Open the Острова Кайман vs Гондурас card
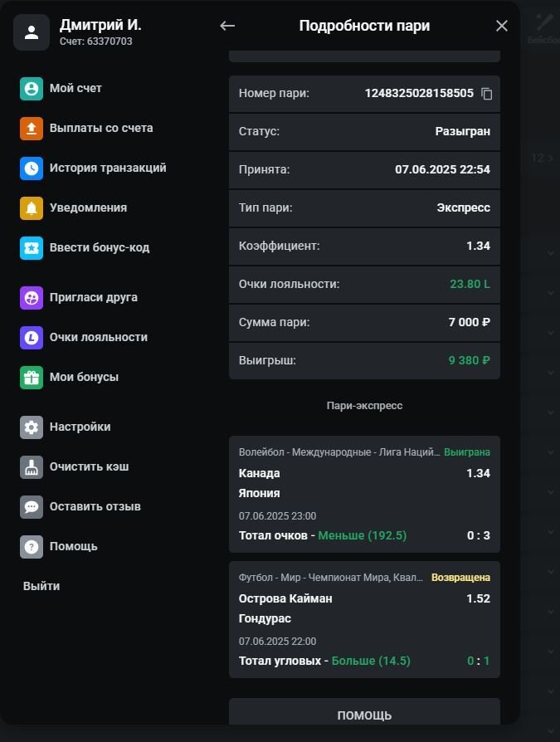560x742 pixels. click(x=364, y=619)
